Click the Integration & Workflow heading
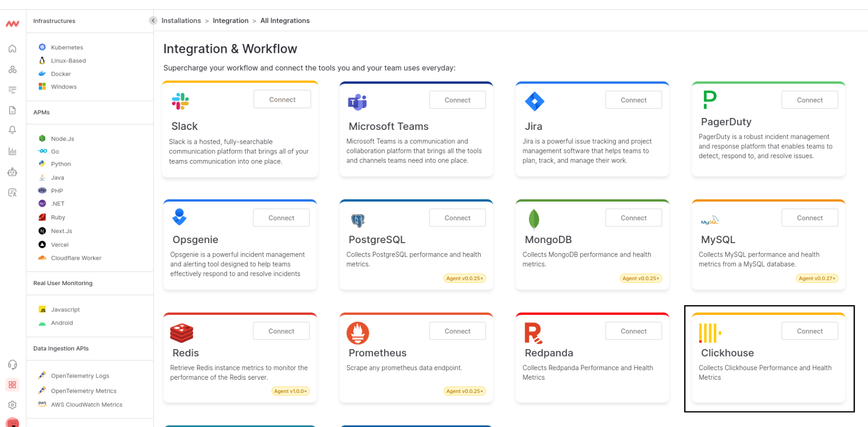The width and height of the screenshot is (868, 427). pyautogui.click(x=230, y=49)
